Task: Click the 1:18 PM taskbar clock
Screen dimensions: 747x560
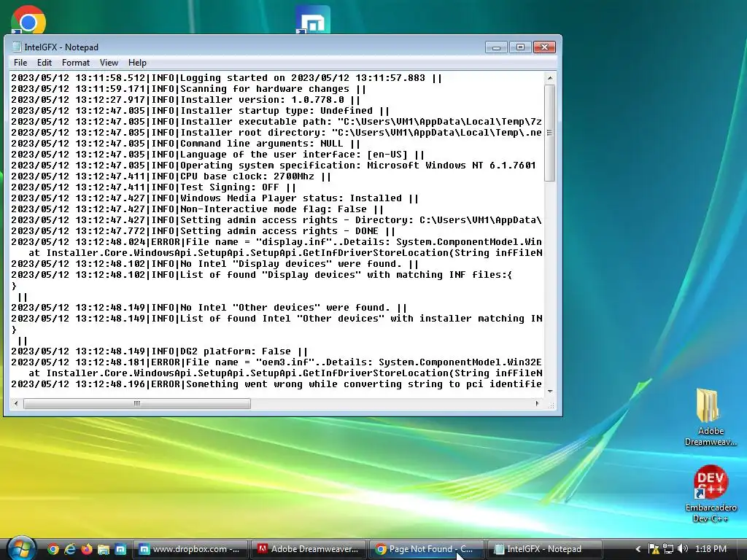Action: pyautogui.click(x=711, y=549)
